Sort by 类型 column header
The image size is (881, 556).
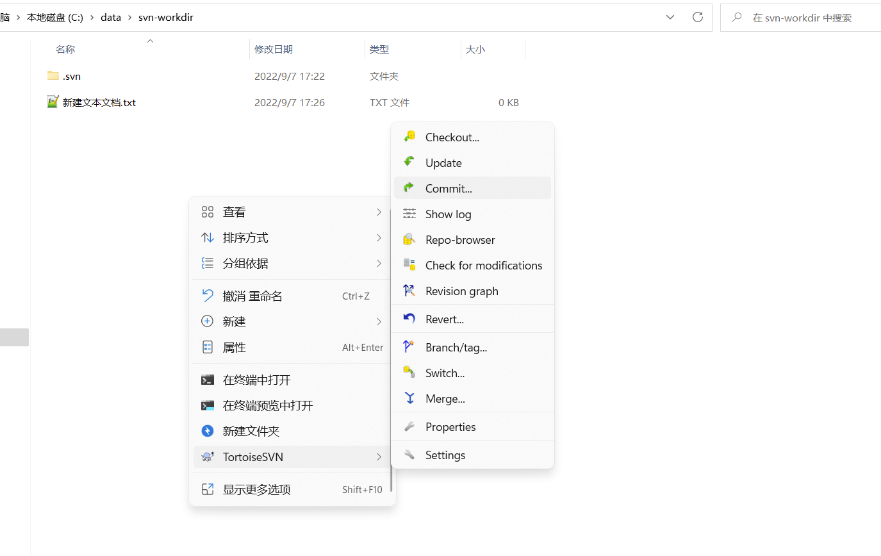point(379,49)
